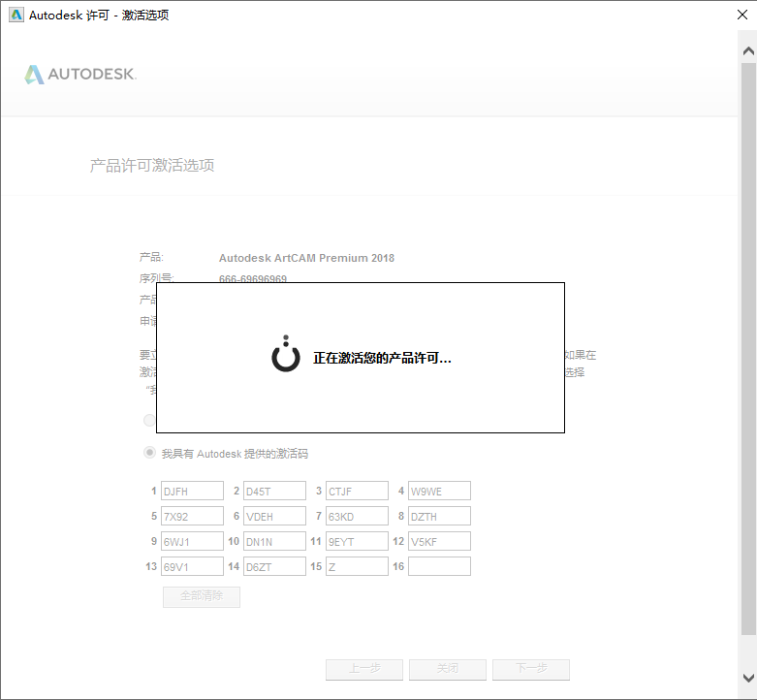This screenshot has height=700, width=757.
Task: Select activation code field 11 containing 9EYT
Action: point(357,542)
